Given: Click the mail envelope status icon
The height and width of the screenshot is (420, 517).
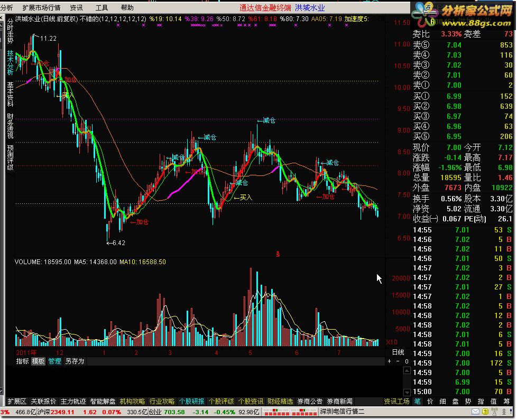Looking at the screenshot, I should (x=475, y=412).
